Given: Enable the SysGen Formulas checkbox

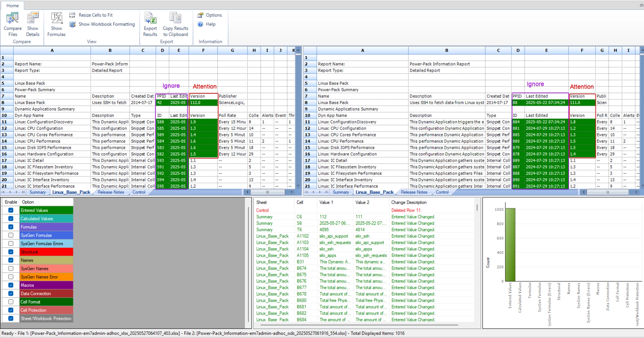Looking at the screenshot, I should tap(11, 235).
